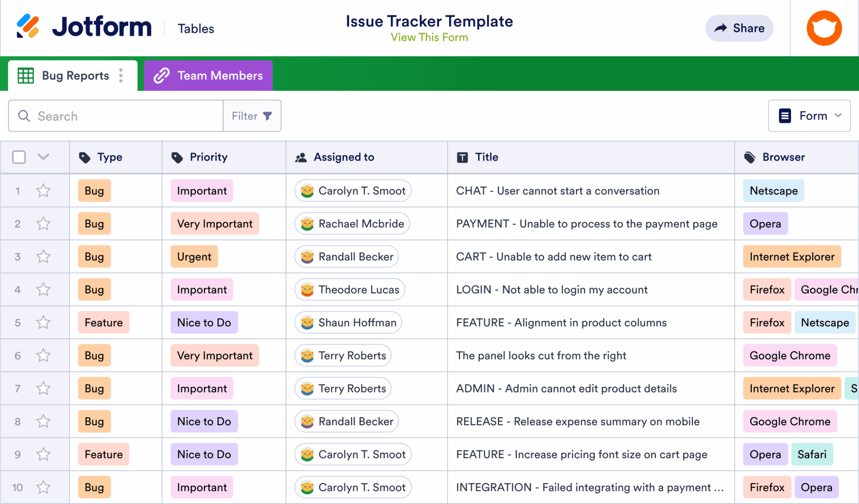Open Bug Reports tab options menu
This screenshot has width=859, height=504.
coord(121,75)
